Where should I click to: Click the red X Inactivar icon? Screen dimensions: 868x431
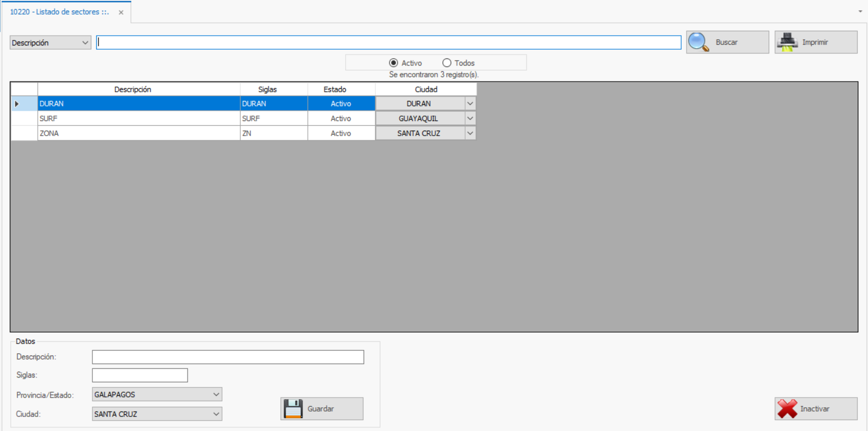click(787, 409)
